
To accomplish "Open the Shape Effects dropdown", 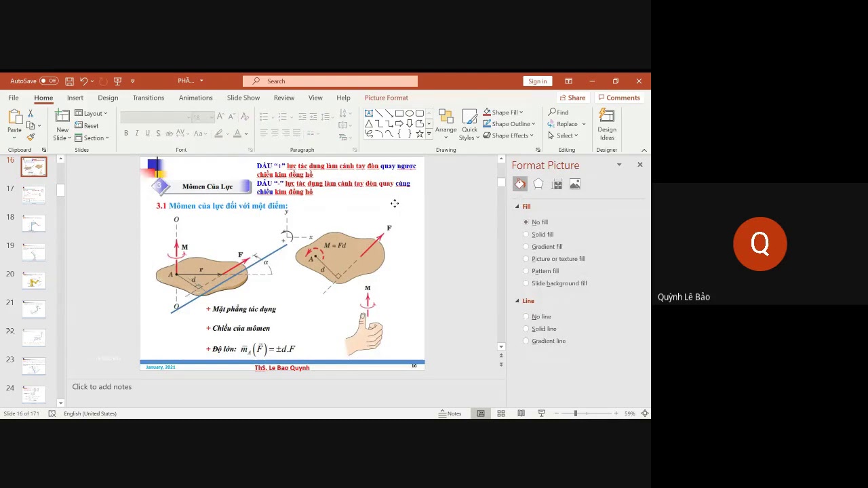I will pyautogui.click(x=508, y=136).
